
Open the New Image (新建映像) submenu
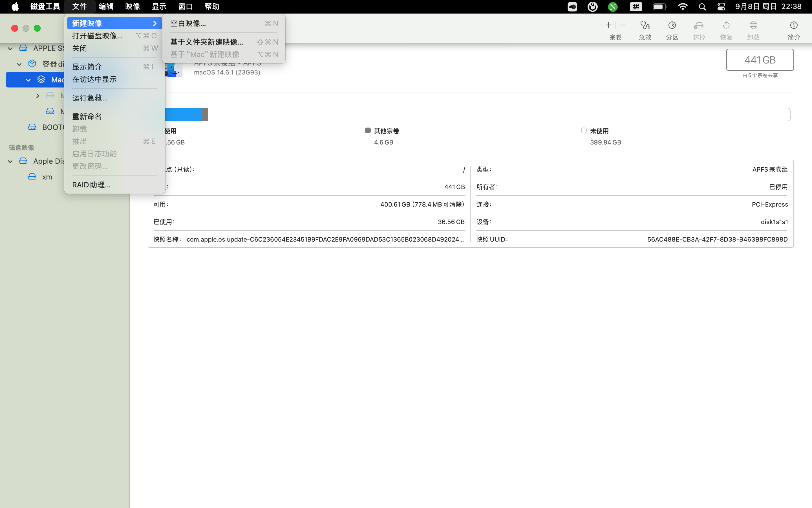click(x=114, y=23)
